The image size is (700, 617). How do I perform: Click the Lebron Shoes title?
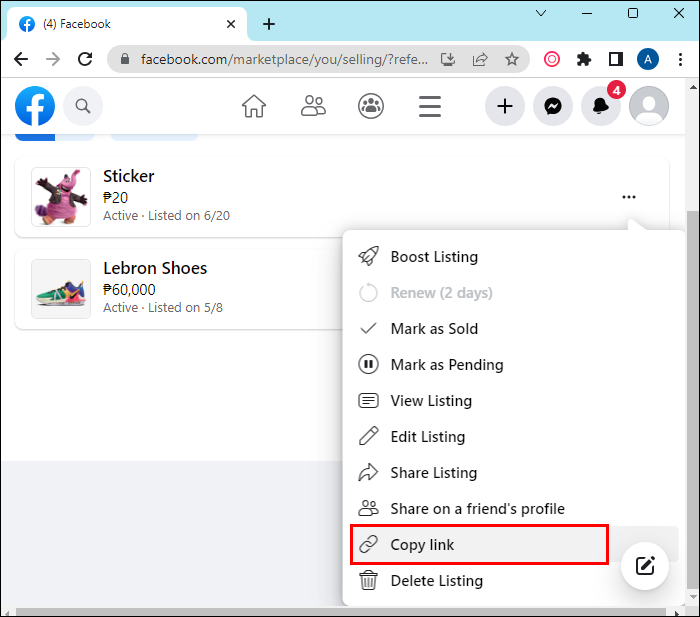coord(155,268)
